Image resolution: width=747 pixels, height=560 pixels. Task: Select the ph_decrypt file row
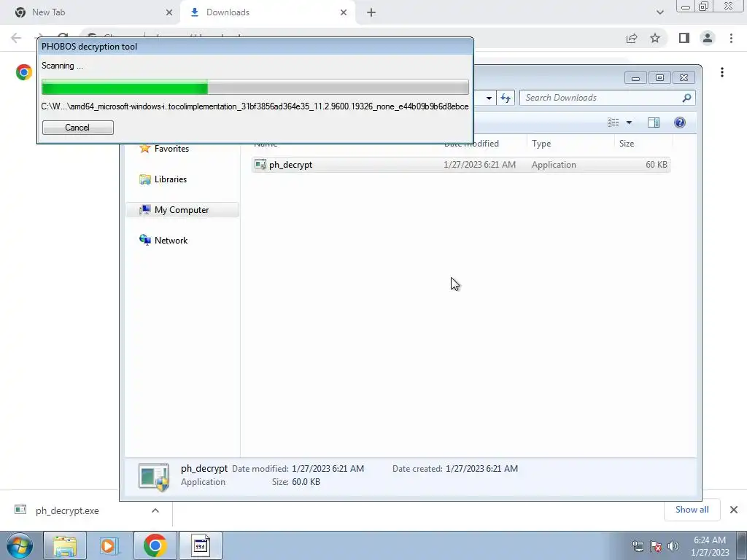(x=461, y=165)
